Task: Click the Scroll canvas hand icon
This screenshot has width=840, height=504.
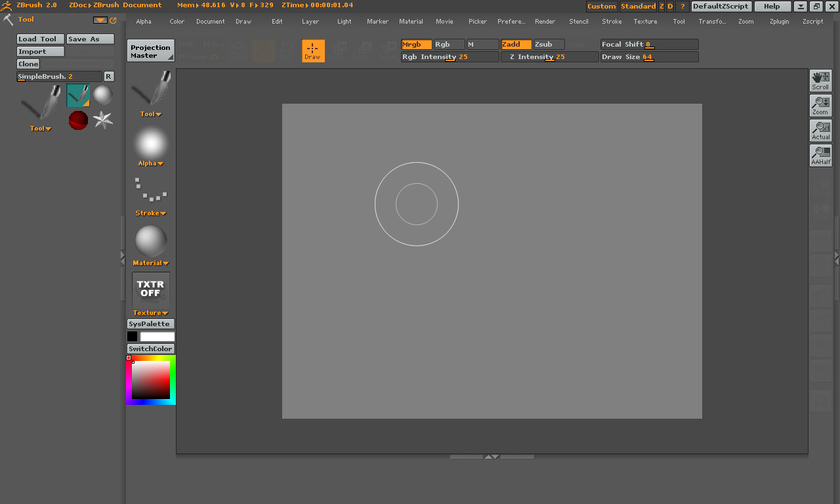Action: [820, 80]
